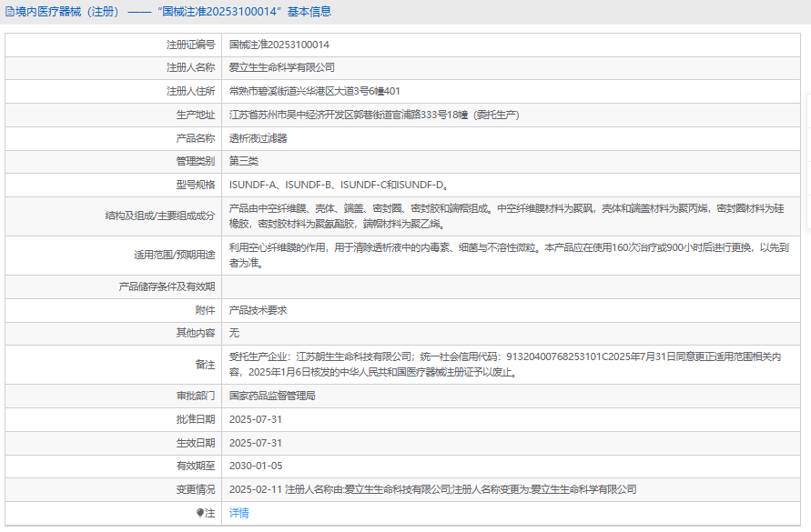Click the 生产地址 address value
811x532 pixels.
coord(373,115)
